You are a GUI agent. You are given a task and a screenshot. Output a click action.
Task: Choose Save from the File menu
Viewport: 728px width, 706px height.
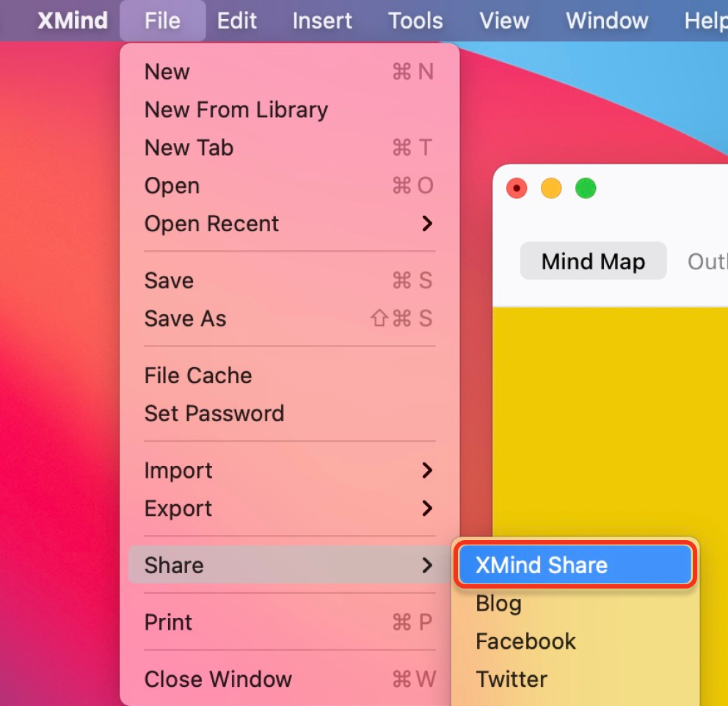[x=290, y=281]
